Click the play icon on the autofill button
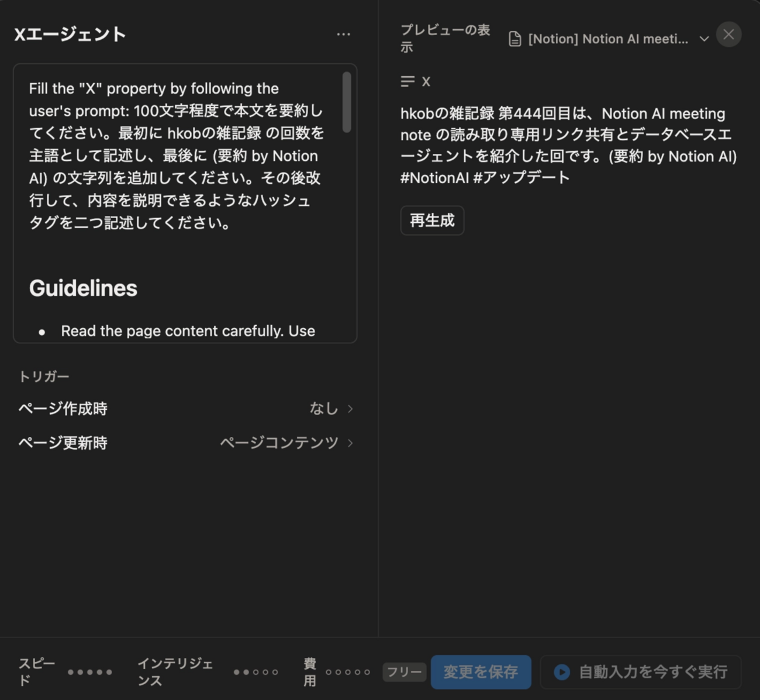This screenshot has height=700, width=760. point(562,672)
